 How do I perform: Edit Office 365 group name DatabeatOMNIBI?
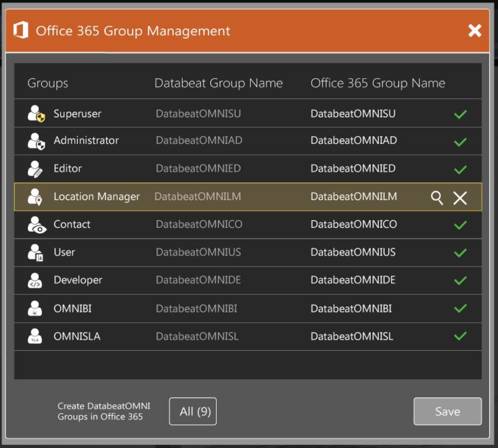coord(351,309)
